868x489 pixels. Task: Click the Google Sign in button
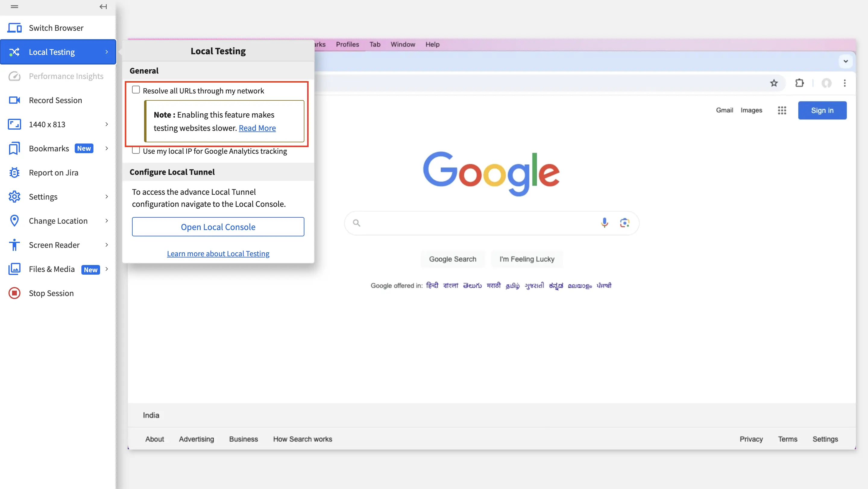pos(822,111)
